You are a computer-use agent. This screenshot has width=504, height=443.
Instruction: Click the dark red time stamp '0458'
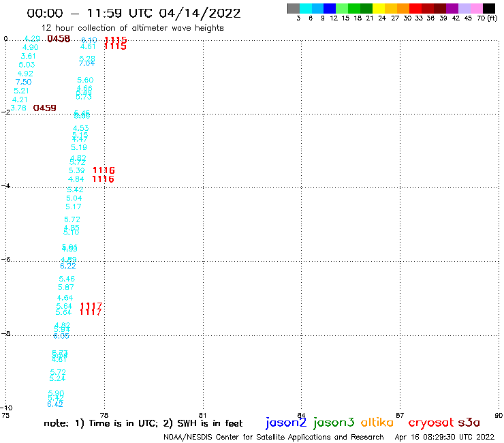(x=59, y=39)
